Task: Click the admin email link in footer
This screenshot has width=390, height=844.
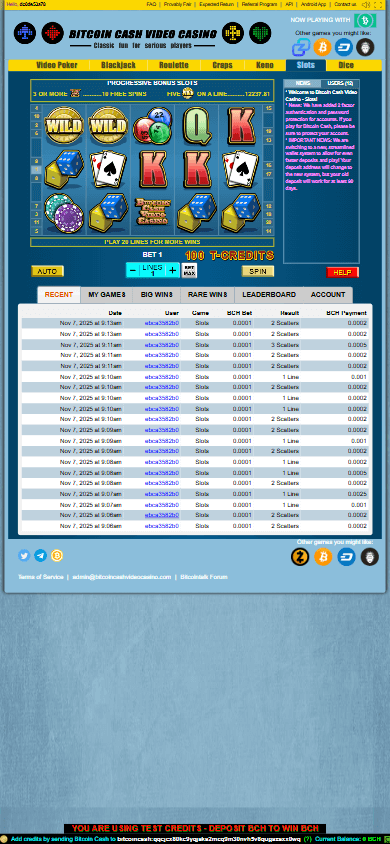Action: point(122,577)
